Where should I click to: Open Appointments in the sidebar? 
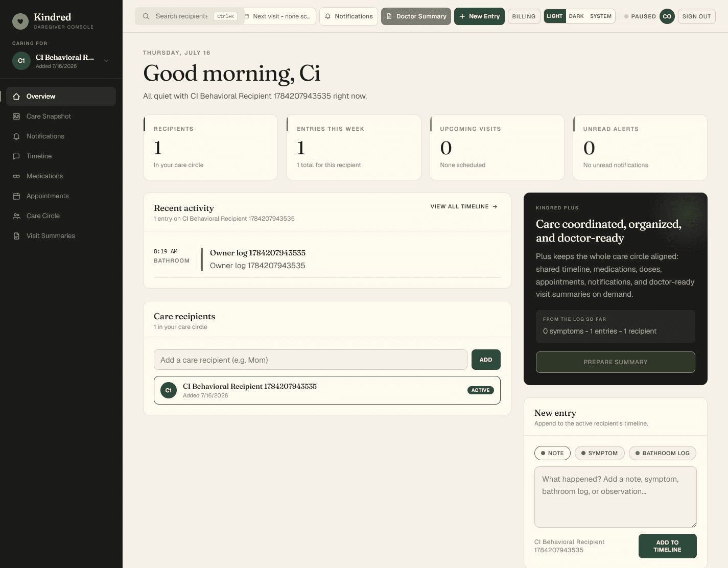click(61, 196)
